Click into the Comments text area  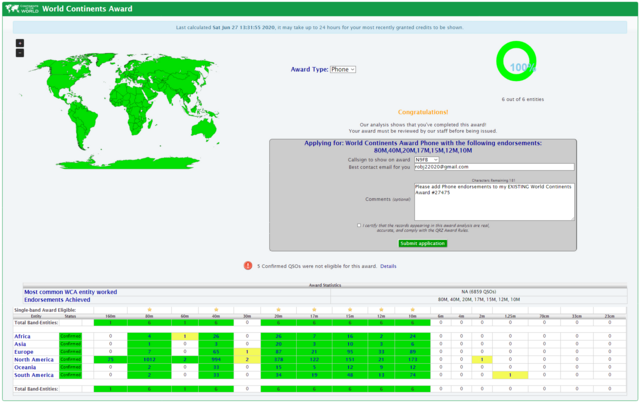coord(494,202)
